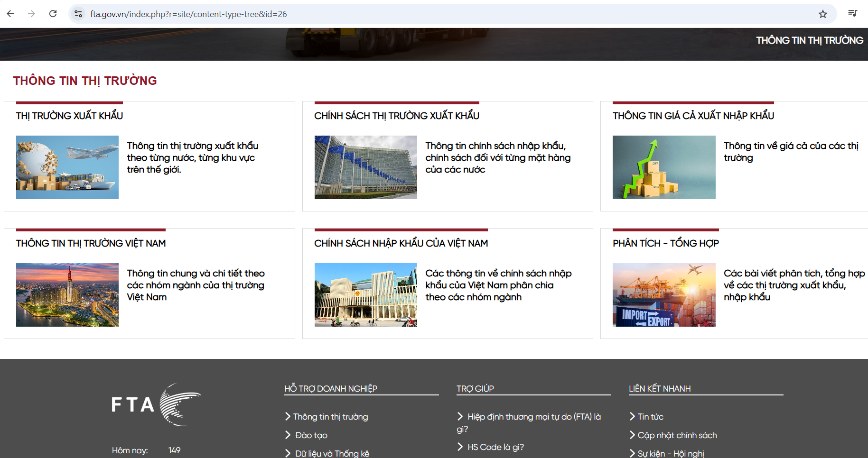
Task: Open the Vietnam city skyline image
Action: point(67,295)
